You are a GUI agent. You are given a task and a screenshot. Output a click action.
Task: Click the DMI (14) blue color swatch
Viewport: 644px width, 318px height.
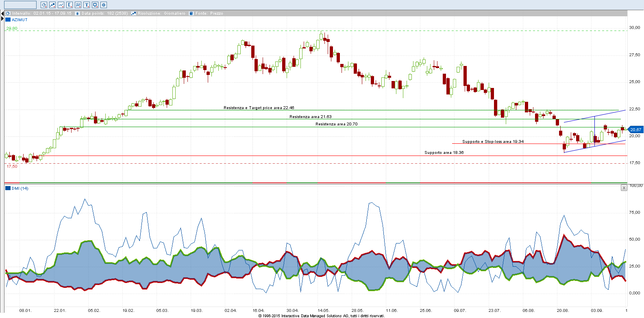8,188
